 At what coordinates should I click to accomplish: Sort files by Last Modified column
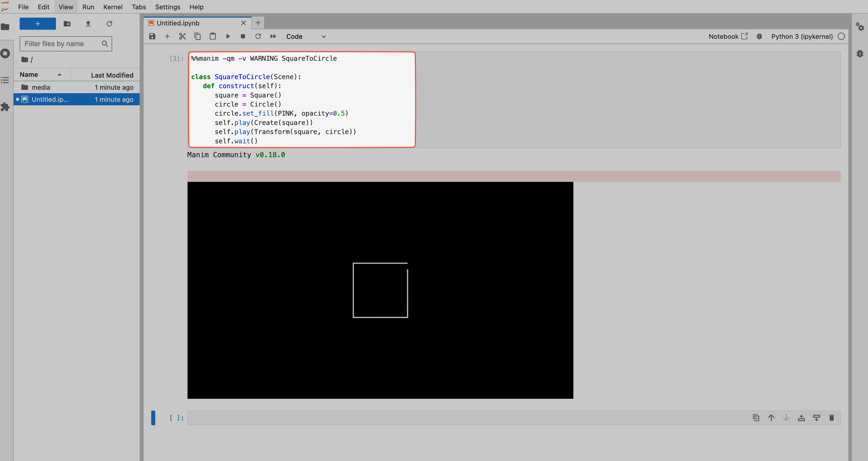[x=112, y=75]
